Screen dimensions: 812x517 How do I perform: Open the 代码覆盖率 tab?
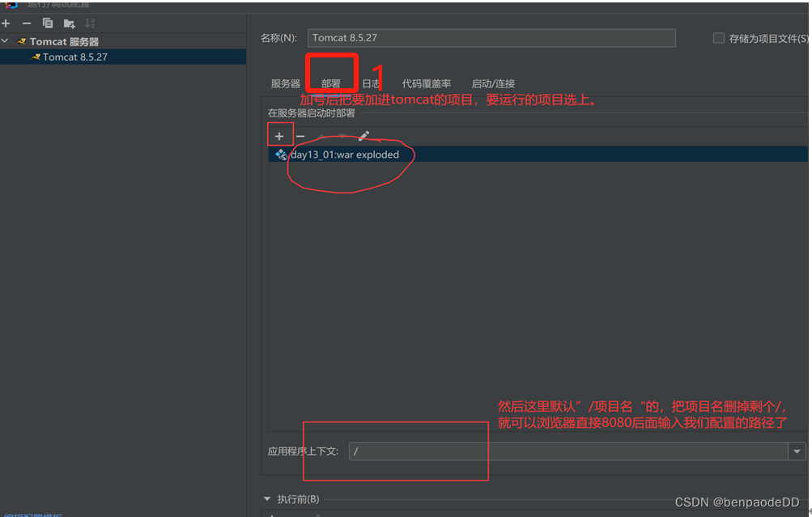click(426, 84)
